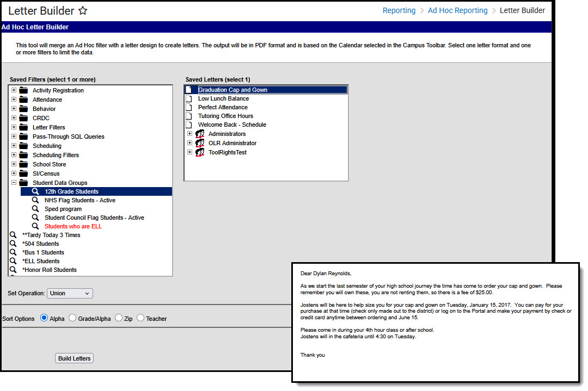The image size is (588, 391).
Task: Expand the Administrators letter group
Action: click(190, 133)
